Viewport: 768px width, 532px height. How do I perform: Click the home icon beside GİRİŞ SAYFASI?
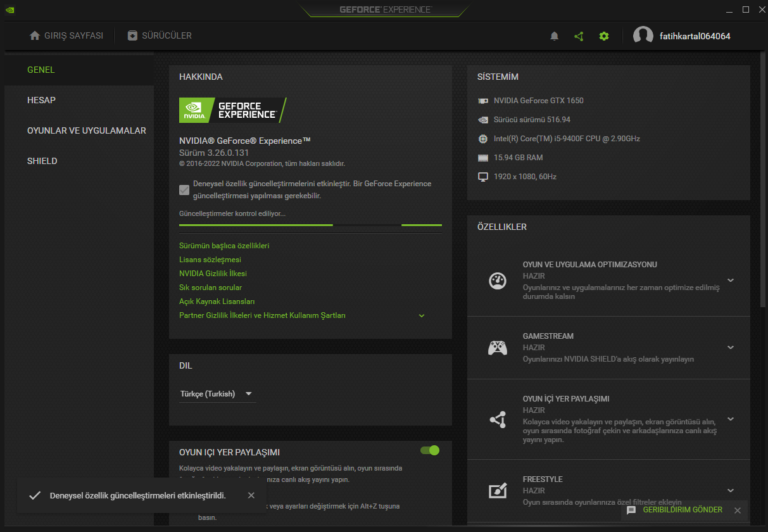[x=35, y=35]
